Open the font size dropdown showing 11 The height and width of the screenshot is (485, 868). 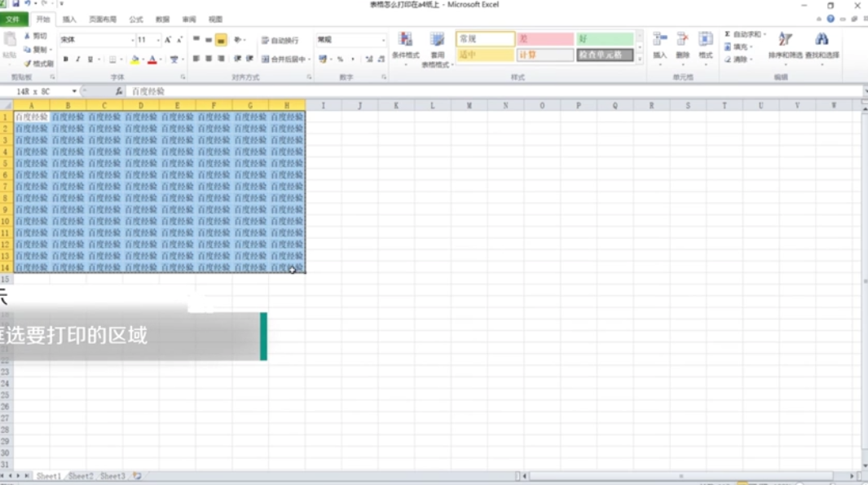(158, 40)
